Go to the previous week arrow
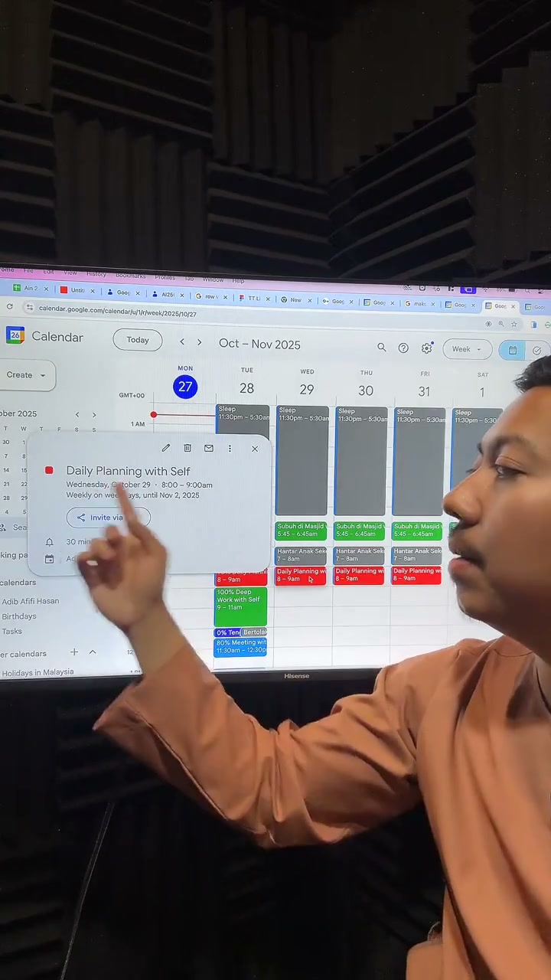 (181, 342)
